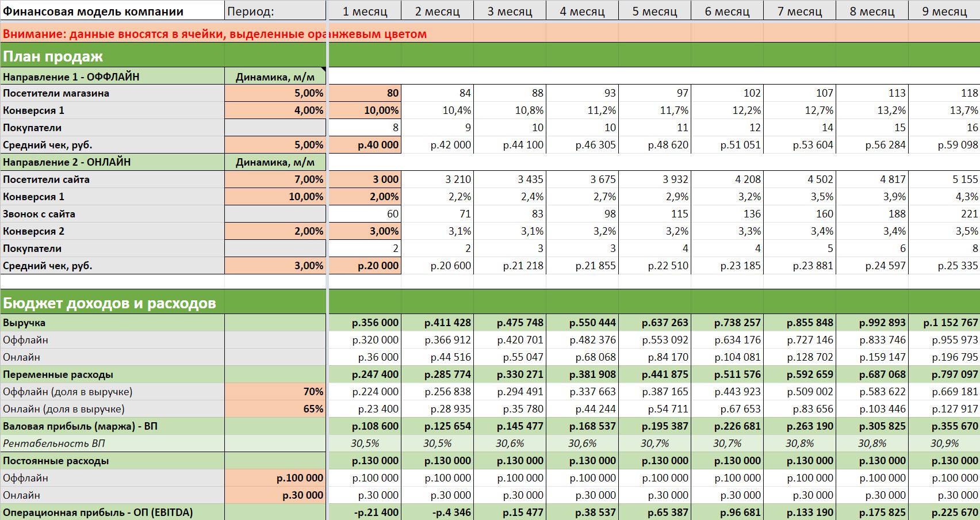Select offline average check month 3 р.44 100
This screenshot has width=980, height=520.
(510, 145)
